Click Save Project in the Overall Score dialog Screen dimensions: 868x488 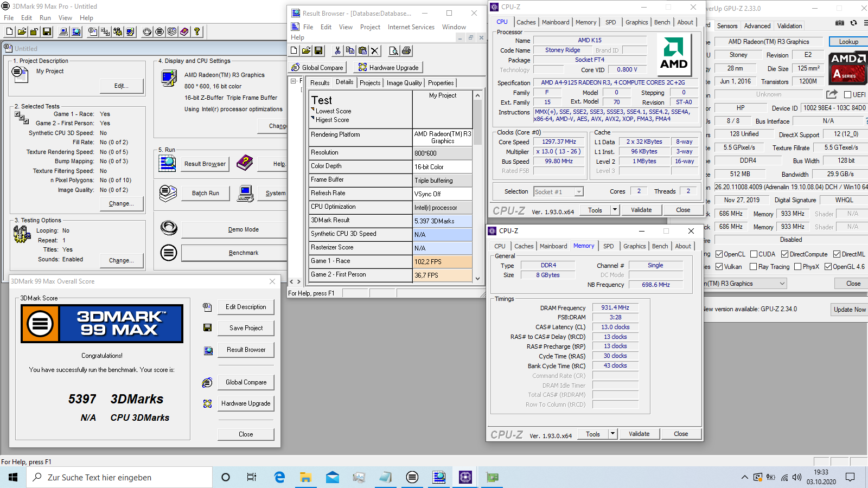[x=246, y=328]
